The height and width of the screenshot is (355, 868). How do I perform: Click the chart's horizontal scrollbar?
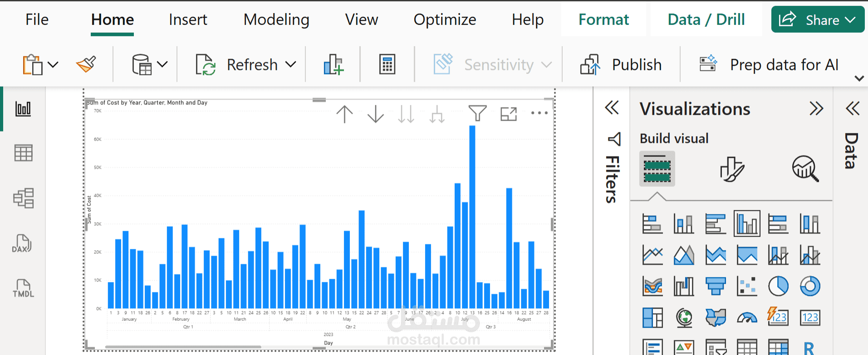[x=183, y=347]
